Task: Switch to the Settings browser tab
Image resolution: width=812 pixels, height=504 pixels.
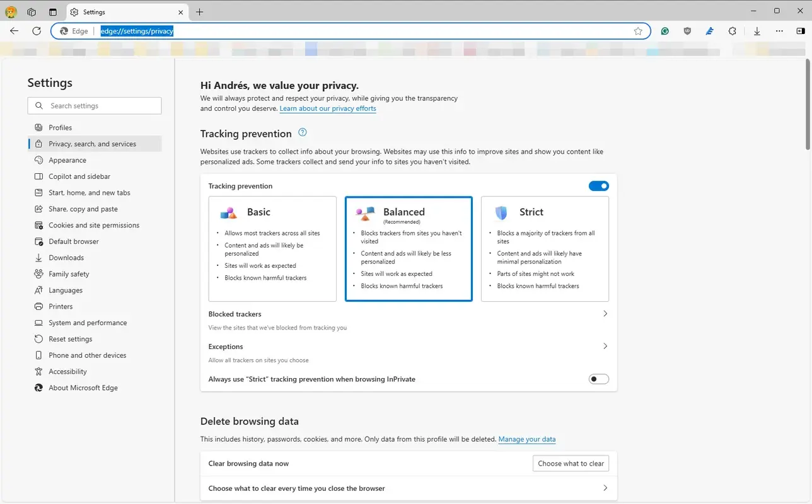Action: coord(93,11)
